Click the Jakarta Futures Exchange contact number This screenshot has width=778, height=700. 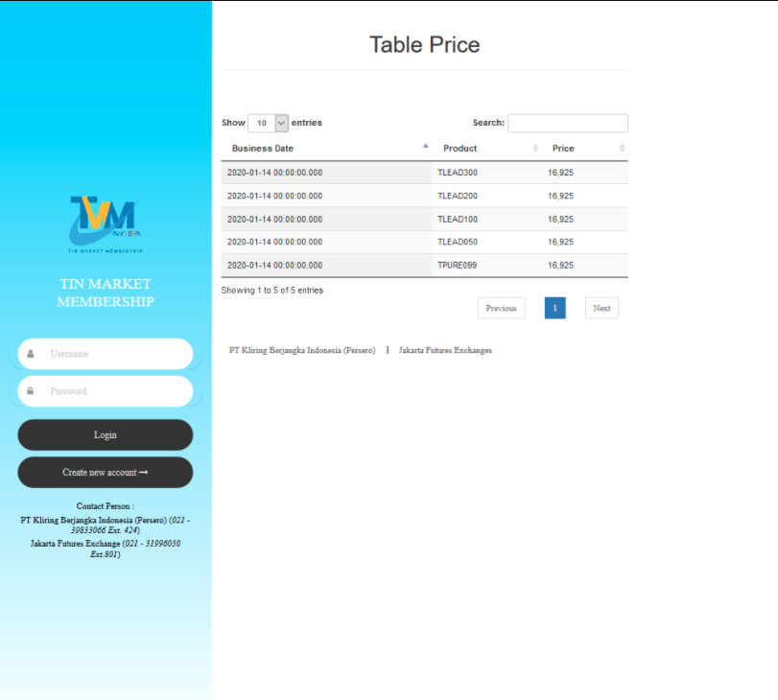point(135,548)
